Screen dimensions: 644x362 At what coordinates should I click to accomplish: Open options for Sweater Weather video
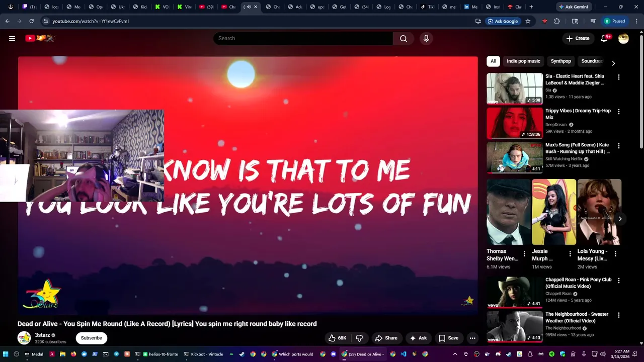pyautogui.click(x=618, y=315)
